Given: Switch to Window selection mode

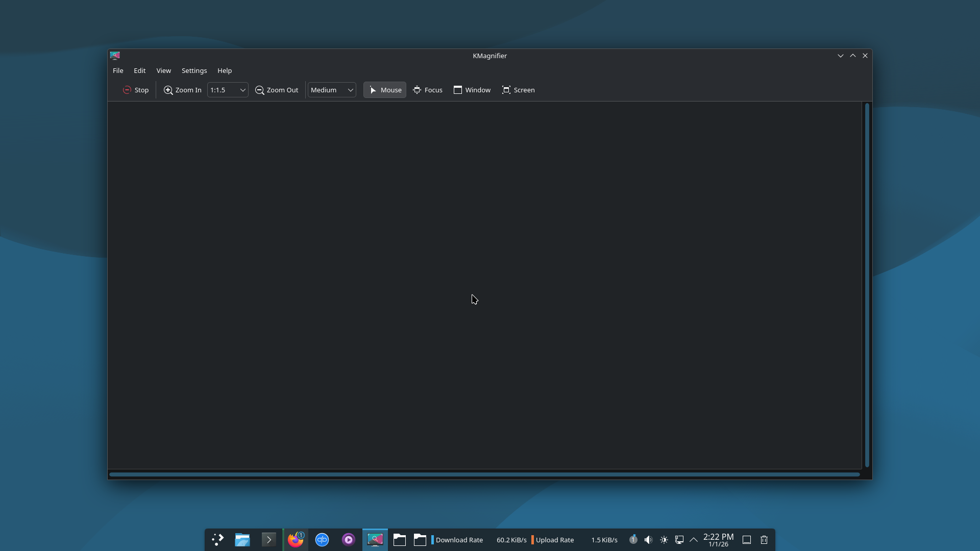Looking at the screenshot, I should (472, 90).
